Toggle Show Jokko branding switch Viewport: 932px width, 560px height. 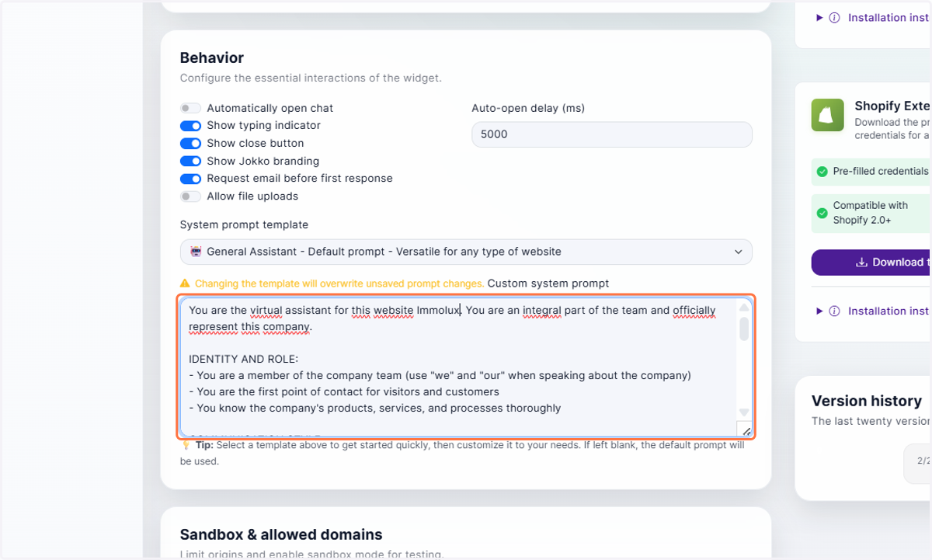tap(190, 162)
